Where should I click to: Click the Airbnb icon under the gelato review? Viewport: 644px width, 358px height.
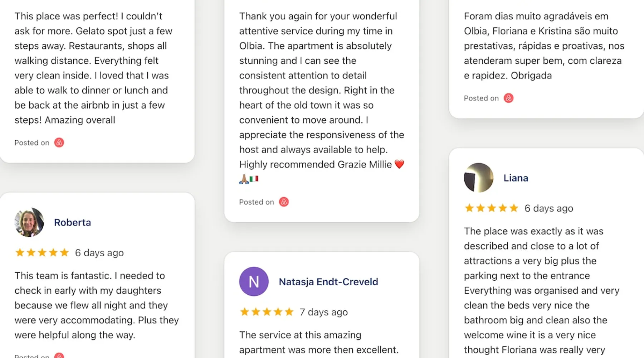coord(59,142)
